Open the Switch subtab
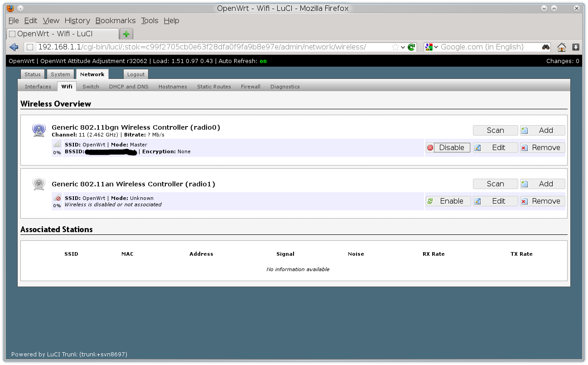 (x=91, y=87)
